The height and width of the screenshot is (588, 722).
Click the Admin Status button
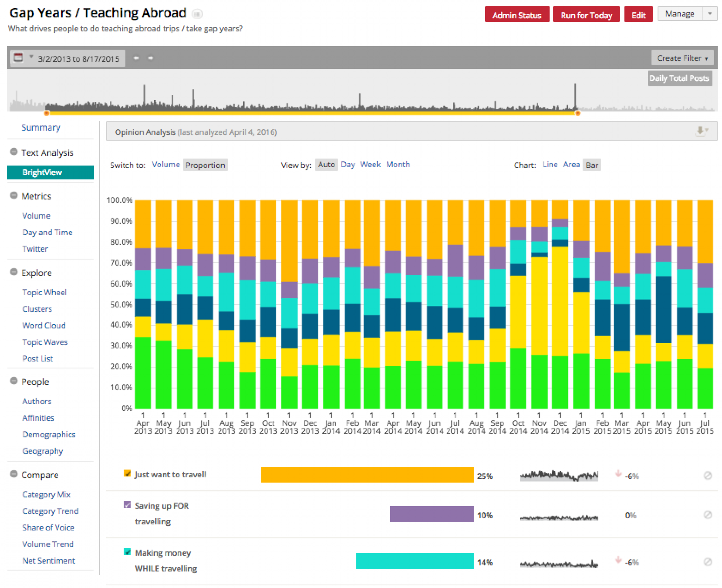pyautogui.click(x=517, y=14)
